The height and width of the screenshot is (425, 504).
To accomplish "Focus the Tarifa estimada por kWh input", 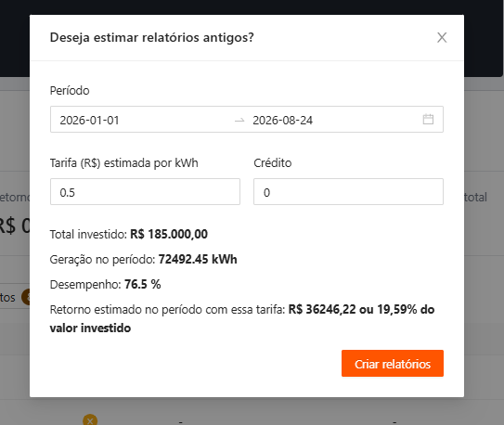I will pyautogui.click(x=145, y=192).
